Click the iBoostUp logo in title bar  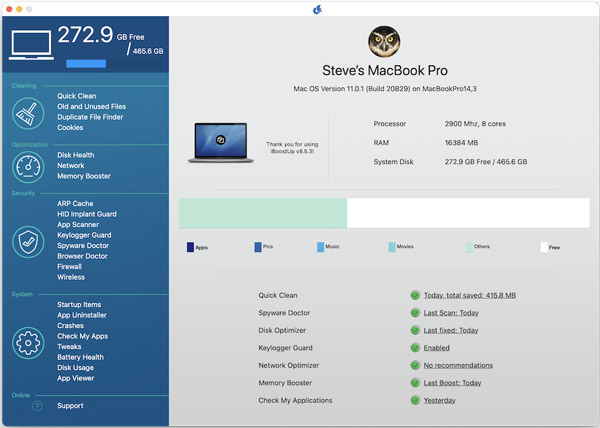[x=317, y=10]
